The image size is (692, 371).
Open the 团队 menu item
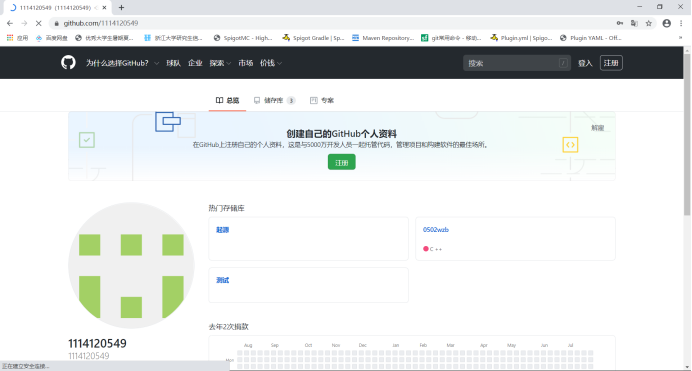(173, 63)
